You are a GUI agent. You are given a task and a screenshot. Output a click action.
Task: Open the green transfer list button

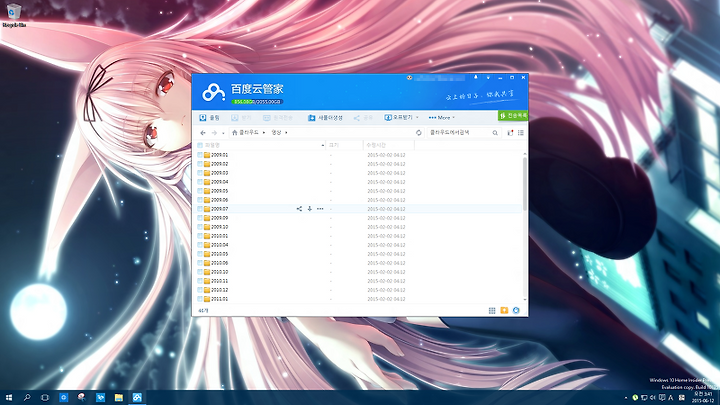[x=513, y=116]
